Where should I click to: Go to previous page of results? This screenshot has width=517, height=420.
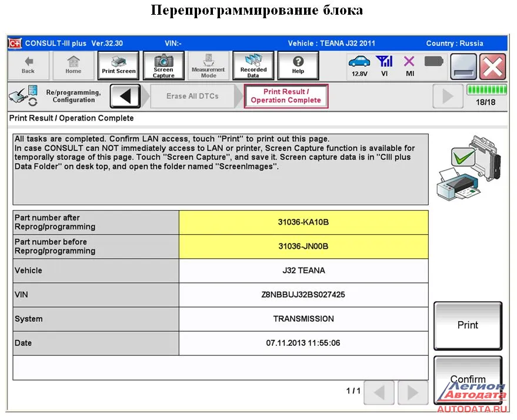(x=379, y=392)
